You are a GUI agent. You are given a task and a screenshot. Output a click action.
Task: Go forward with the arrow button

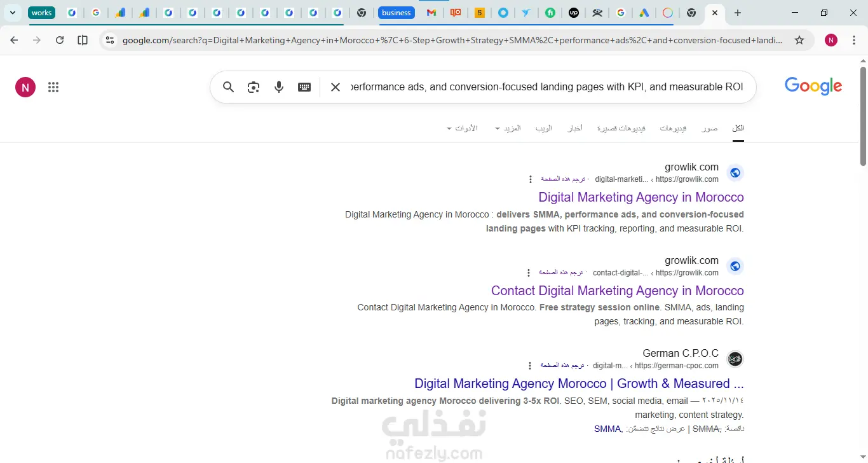(x=37, y=40)
